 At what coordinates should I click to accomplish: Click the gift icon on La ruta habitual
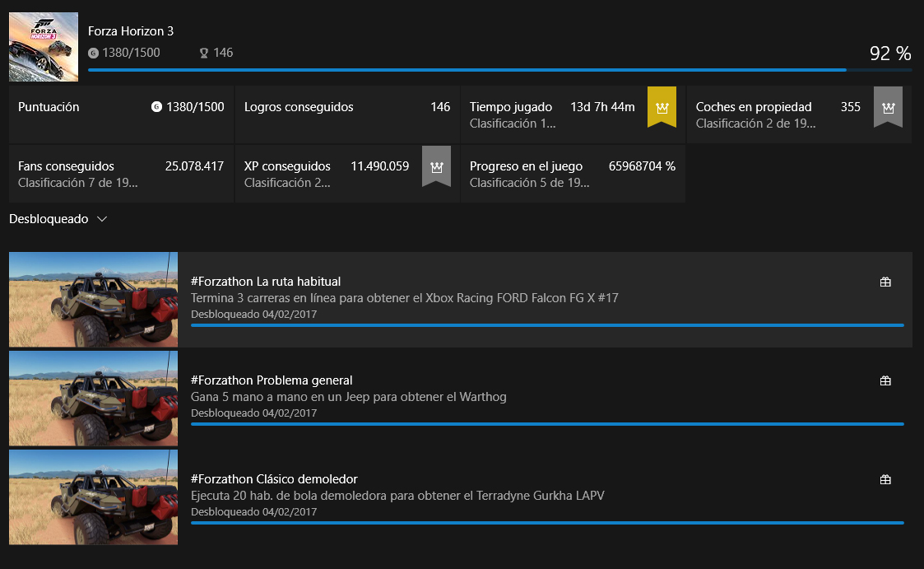885,282
